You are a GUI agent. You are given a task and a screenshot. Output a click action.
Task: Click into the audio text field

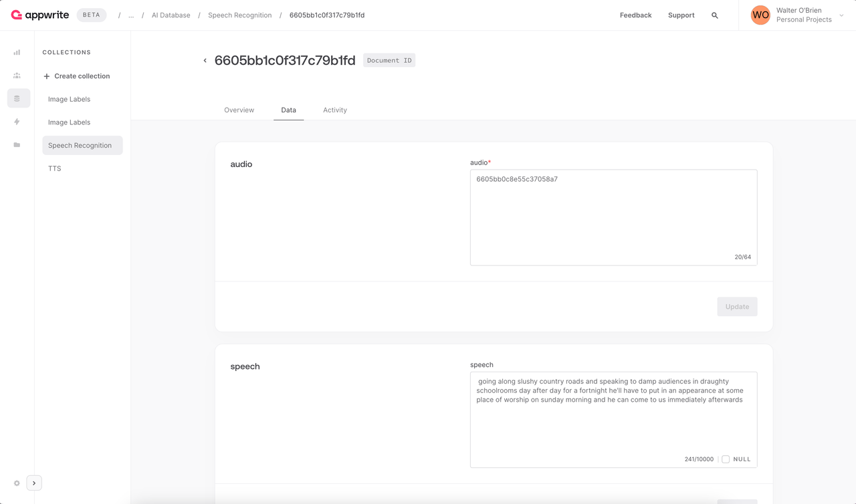613,217
